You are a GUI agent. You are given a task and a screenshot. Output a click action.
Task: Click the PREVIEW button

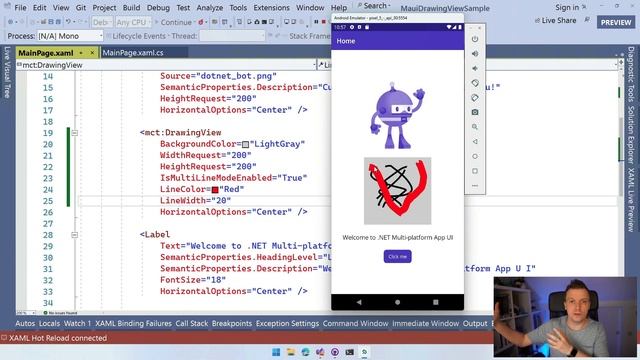click(616, 22)
